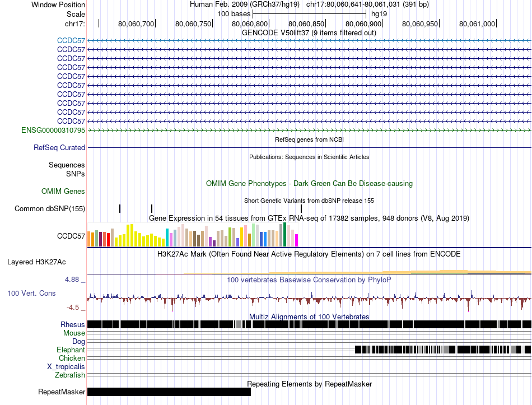Click the leftmost Common dbSNP variant tick
This screenshot has height=405, width=532.
120,208
